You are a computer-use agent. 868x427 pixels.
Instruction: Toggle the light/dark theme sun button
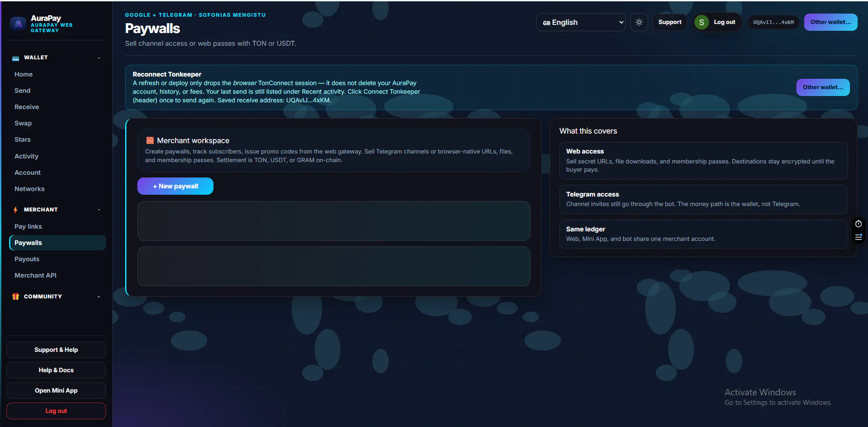click(639, 22)
